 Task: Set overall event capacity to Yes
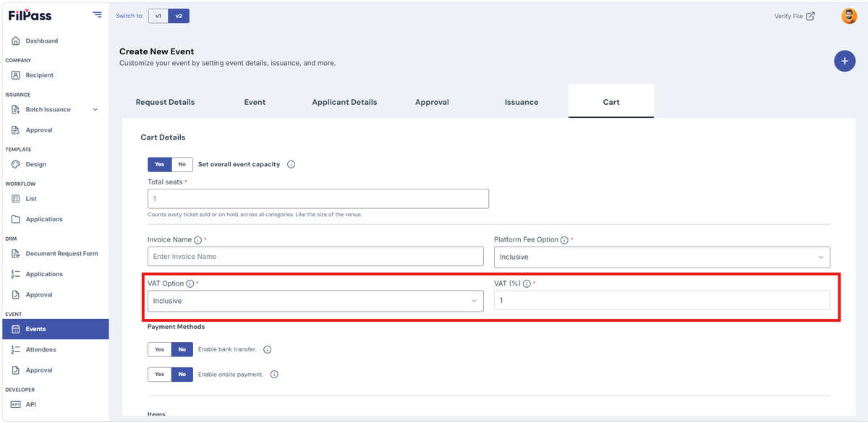(x=160, y=164)
